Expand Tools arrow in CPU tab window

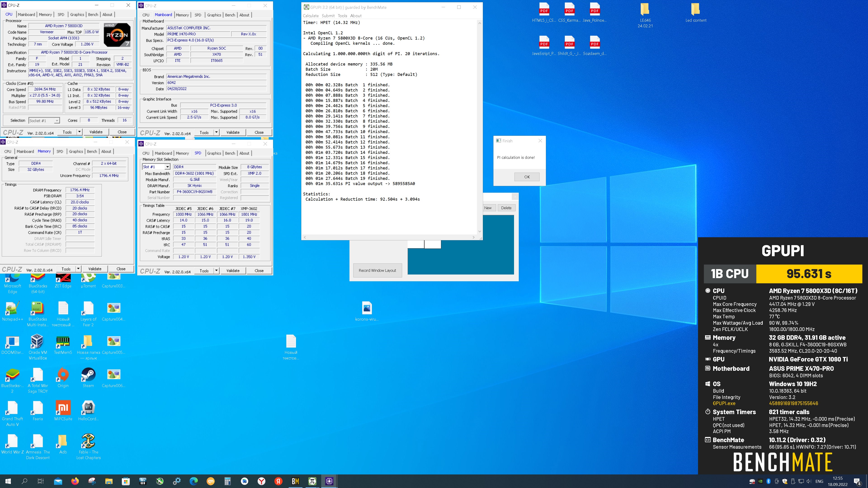click(x=80, y=132)
